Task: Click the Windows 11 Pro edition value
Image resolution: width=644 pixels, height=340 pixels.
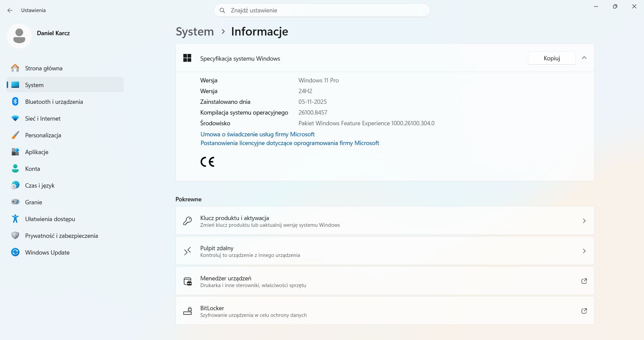Action: pyautogui.click(x=319, y=80)
